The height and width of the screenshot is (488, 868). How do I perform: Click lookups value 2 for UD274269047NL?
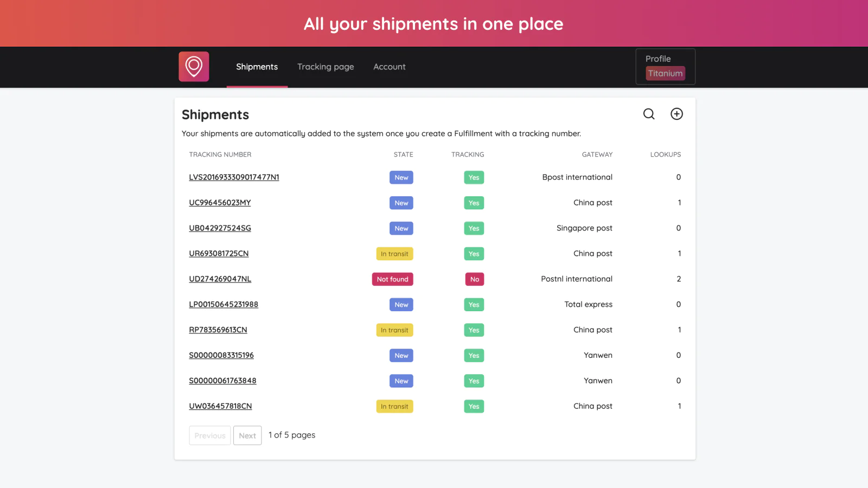679,279
